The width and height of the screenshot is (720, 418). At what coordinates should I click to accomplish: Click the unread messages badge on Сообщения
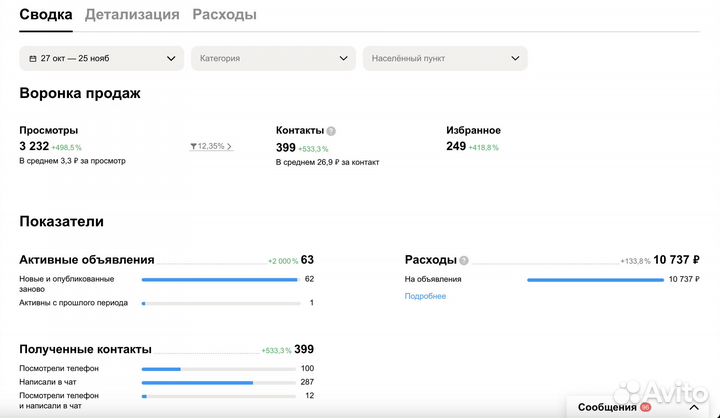(645, 407)
